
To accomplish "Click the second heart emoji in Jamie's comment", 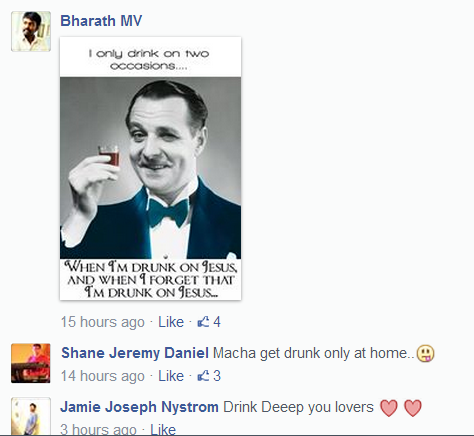I will click(x=413, y=408).
